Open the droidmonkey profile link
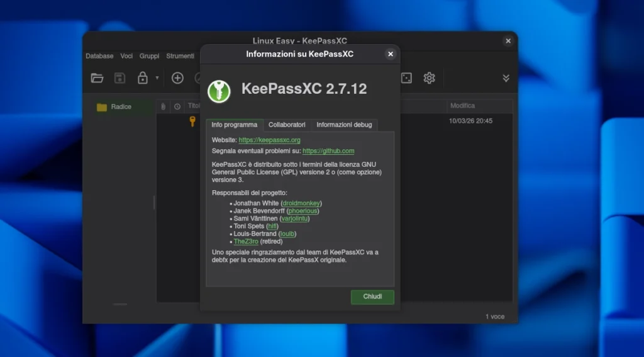644x357 pixels. pyautogui.click(x=301, y=203)
